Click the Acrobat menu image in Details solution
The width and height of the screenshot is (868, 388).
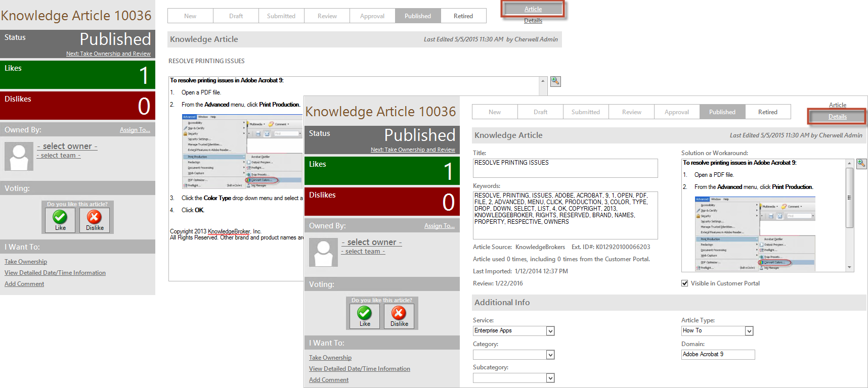(755, 233)
